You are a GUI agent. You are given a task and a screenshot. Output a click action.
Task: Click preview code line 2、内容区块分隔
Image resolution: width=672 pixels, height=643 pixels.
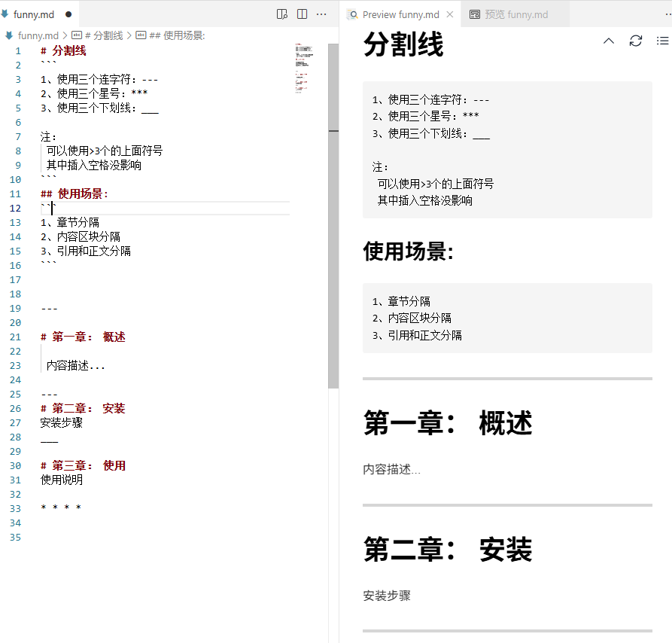coord(412,318)
